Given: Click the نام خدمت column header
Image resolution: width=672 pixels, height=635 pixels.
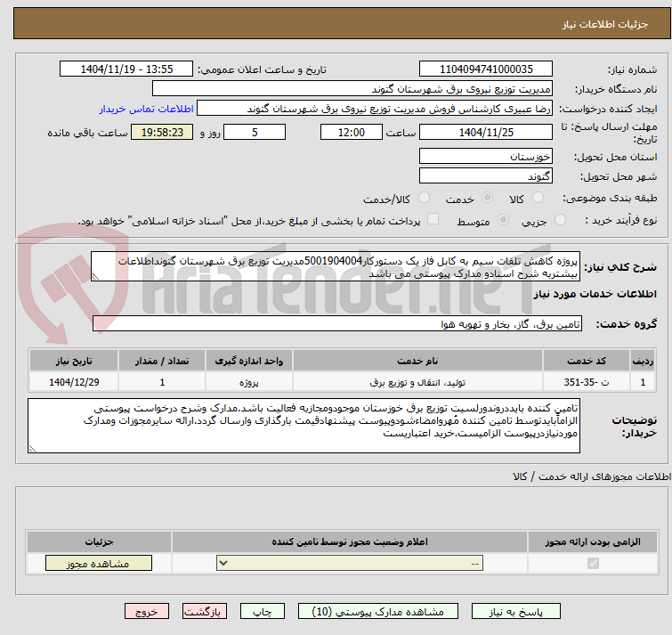Looking at the screenshot, I should pyautogui.click(x=417, y=361).
